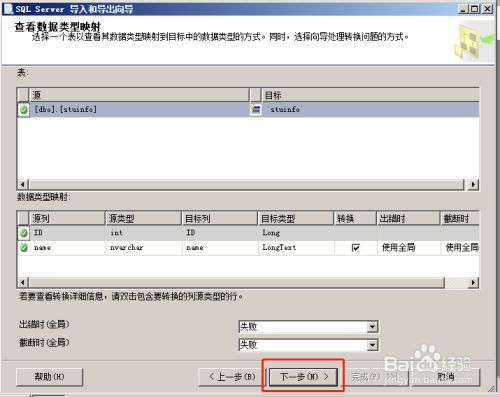Image resolution: width=500 pixels, height=397 pixels.
Task: Click the wizard window icon in the title bar
Action: pos(8,8)
